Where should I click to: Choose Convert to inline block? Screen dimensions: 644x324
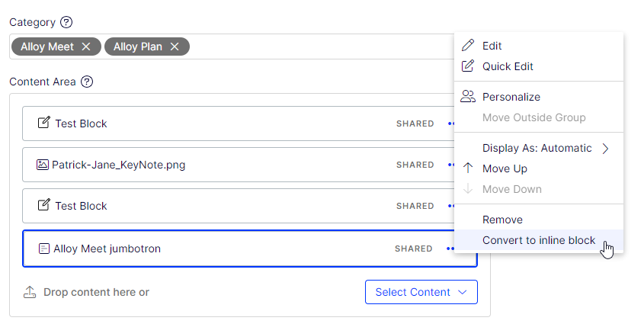(539, 240)
